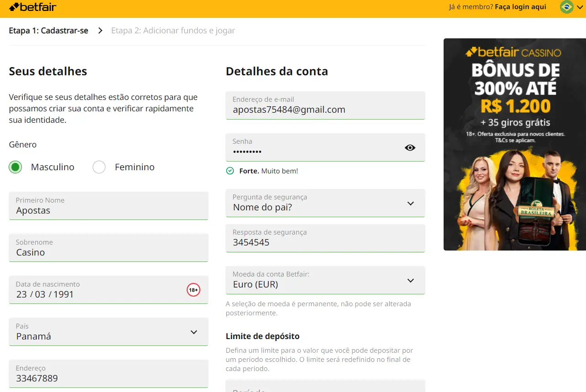The width and height of the screenshot is (586, 392).
Task: Click the breadcrumb arrow between steps
Action: (100, 31)
